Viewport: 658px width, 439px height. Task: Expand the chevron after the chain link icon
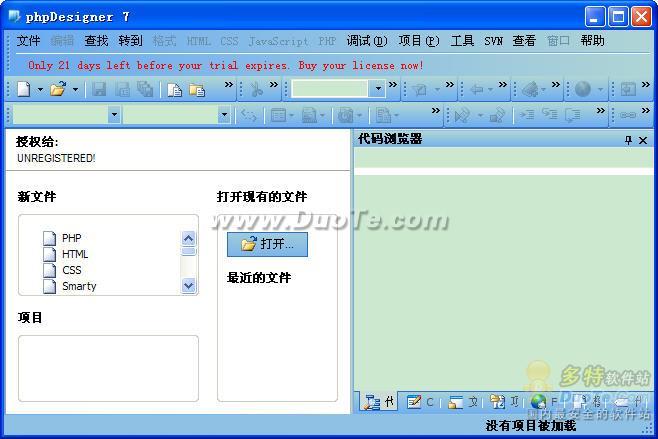(645, 110)
